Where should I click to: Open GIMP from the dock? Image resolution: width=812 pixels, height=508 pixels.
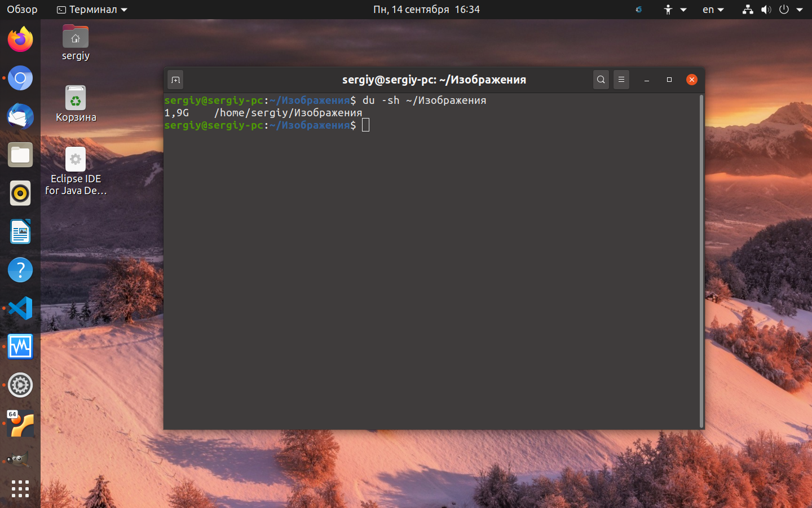point(20,459)
